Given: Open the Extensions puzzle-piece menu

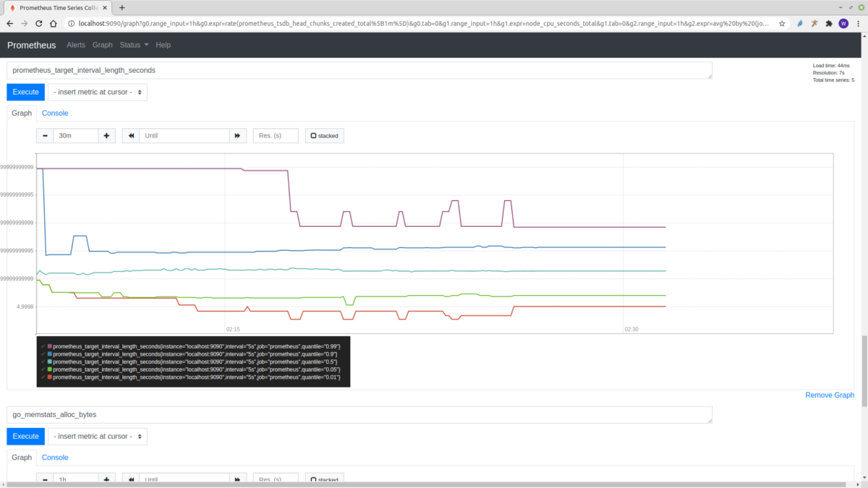Looking at the screenshot, I should pos(829,23).
